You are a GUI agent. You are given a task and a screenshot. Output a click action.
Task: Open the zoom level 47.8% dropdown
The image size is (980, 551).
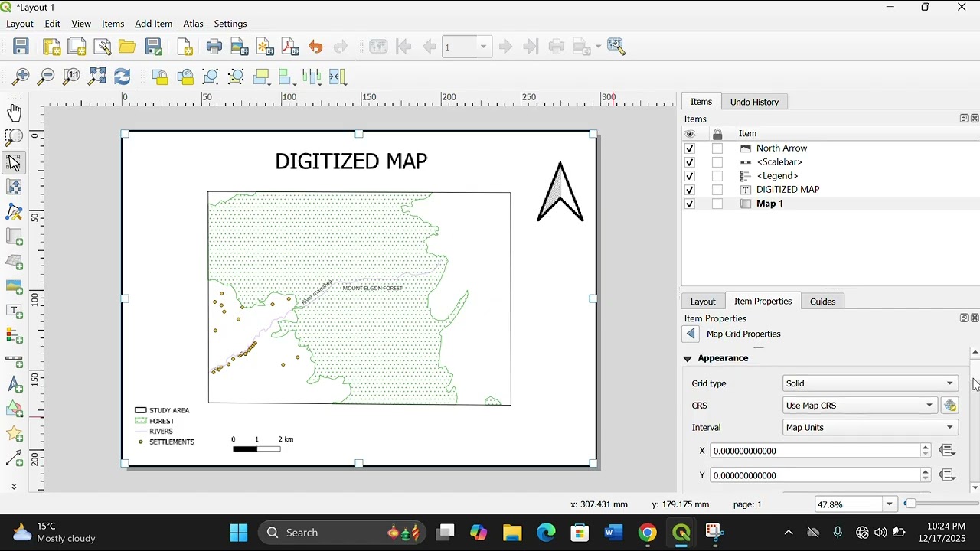click(890, 504)
